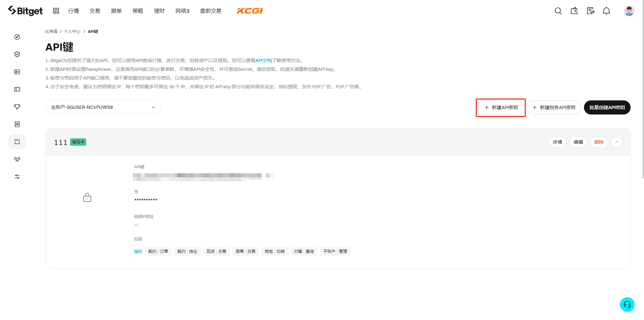Click the 新建API密钥 button
Image resolution: width=644 pixels, height=320 pixels.
pos(501,107)
